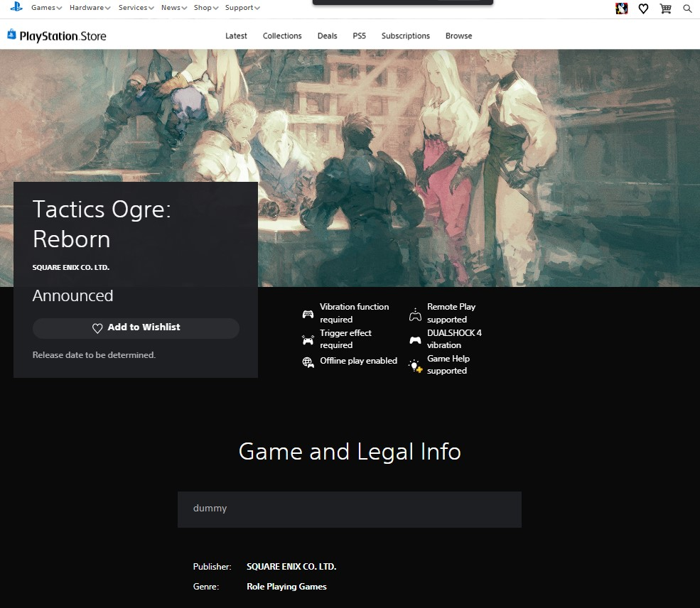This screenshot has width=700, height=608.
Task: Open search via the magnifying glass icon
Action: [687, 9]
